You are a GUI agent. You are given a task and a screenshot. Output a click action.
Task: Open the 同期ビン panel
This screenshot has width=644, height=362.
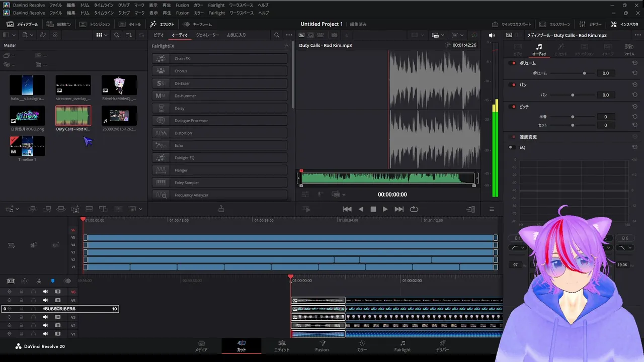point(59,24)
